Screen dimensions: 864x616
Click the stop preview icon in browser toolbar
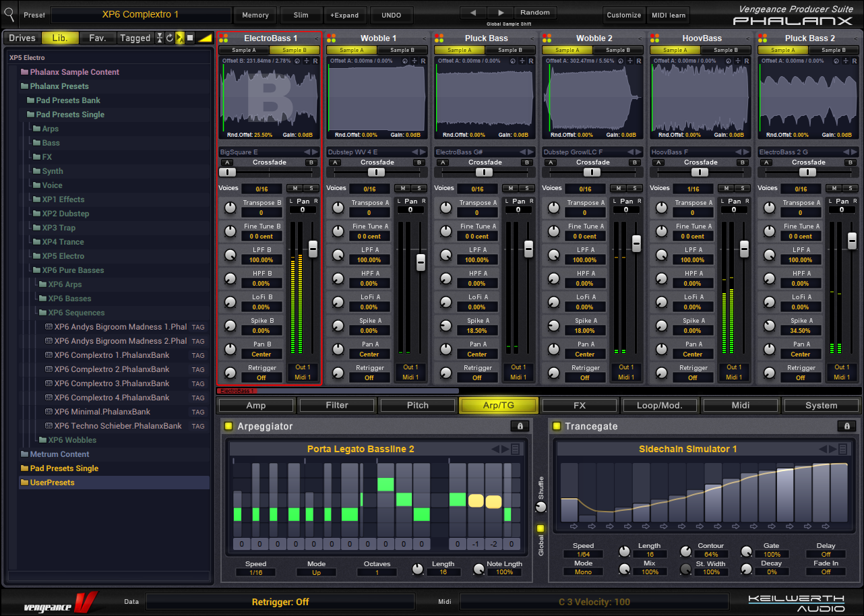(190, 38)
